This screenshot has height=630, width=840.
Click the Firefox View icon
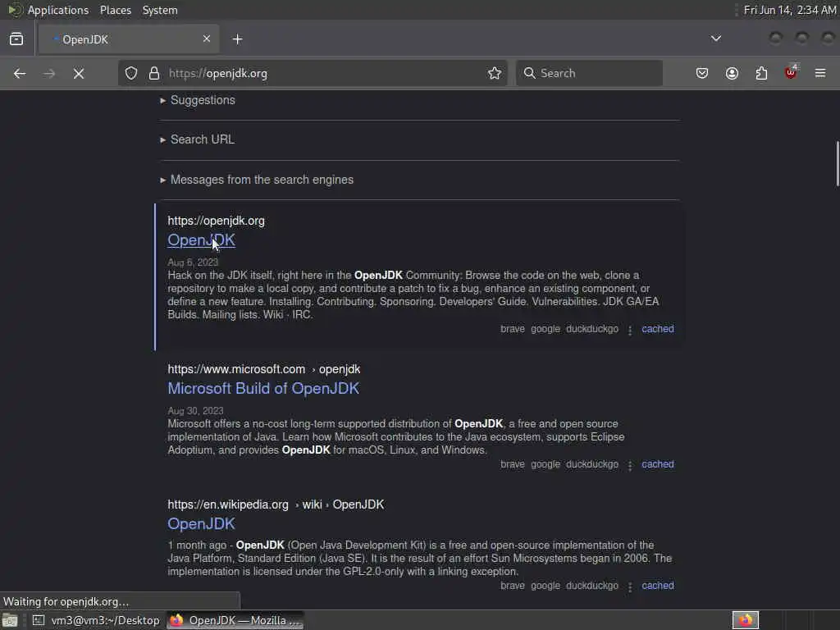point(16,39)
